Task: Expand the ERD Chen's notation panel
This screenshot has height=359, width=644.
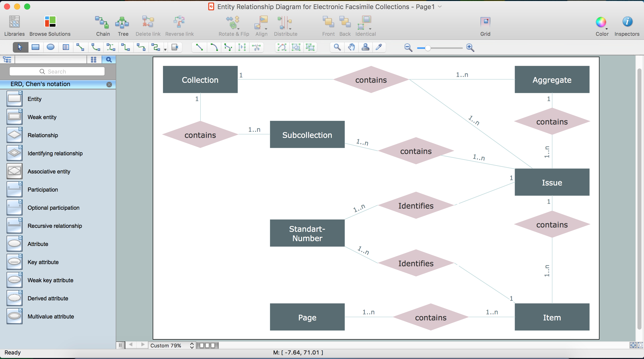Action: 57,84
